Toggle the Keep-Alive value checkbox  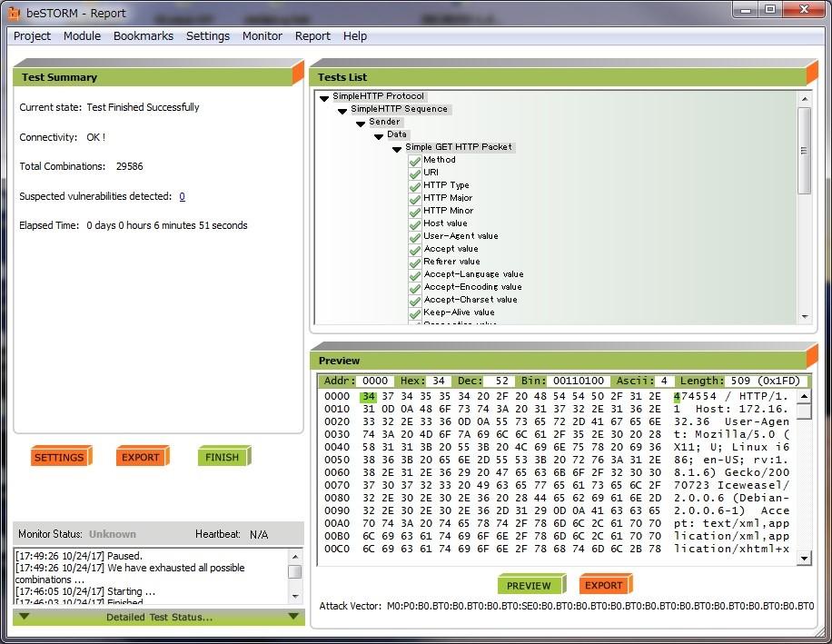pyautogui.click(x=415, y=313)
